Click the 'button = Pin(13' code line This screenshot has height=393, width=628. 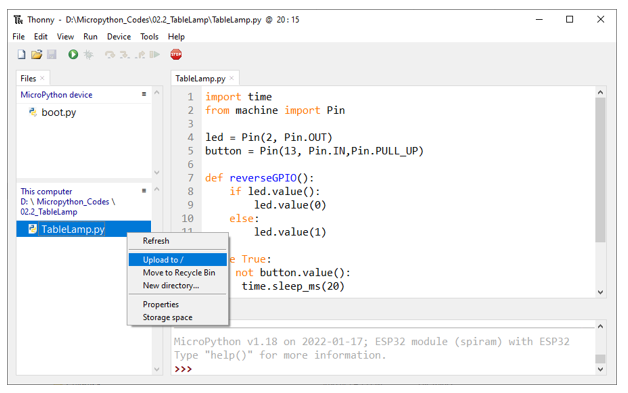314,151
